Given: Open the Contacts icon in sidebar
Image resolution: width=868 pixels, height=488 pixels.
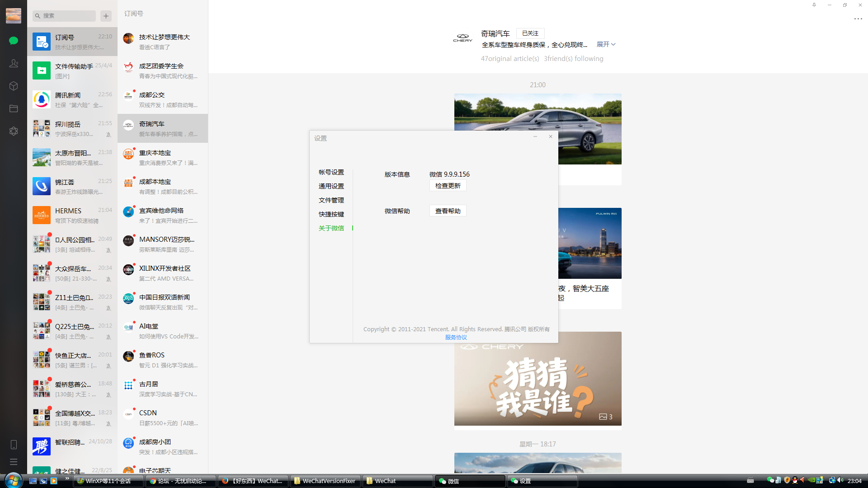Looking at the screenshot, I should pos(14,63).
